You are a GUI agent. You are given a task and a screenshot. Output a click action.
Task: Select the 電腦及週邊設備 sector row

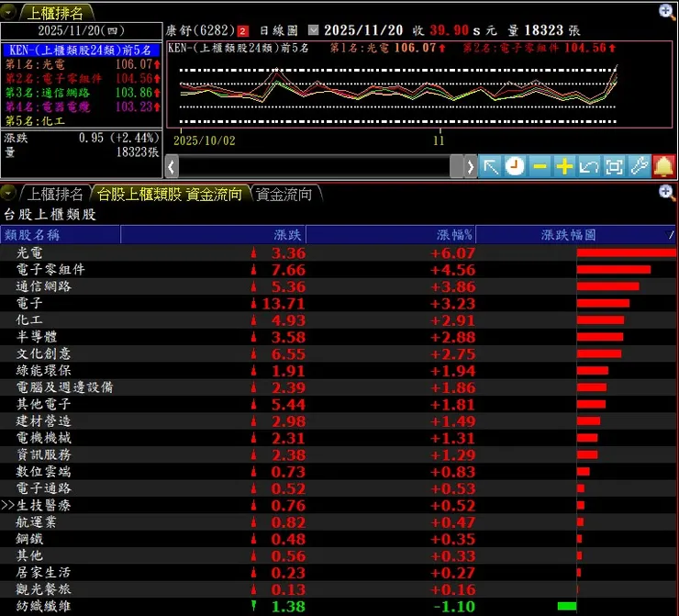pos(338,387)
